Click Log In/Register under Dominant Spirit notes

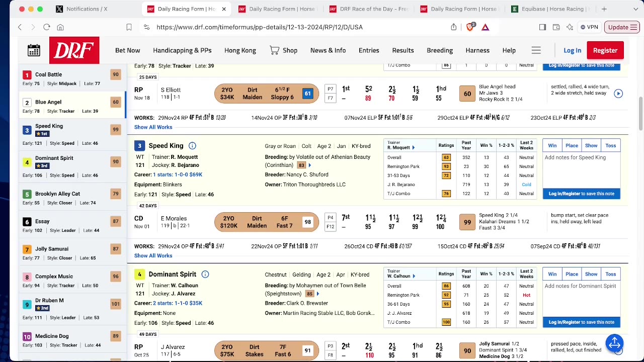pyautogui.click(x=582, y=322)
